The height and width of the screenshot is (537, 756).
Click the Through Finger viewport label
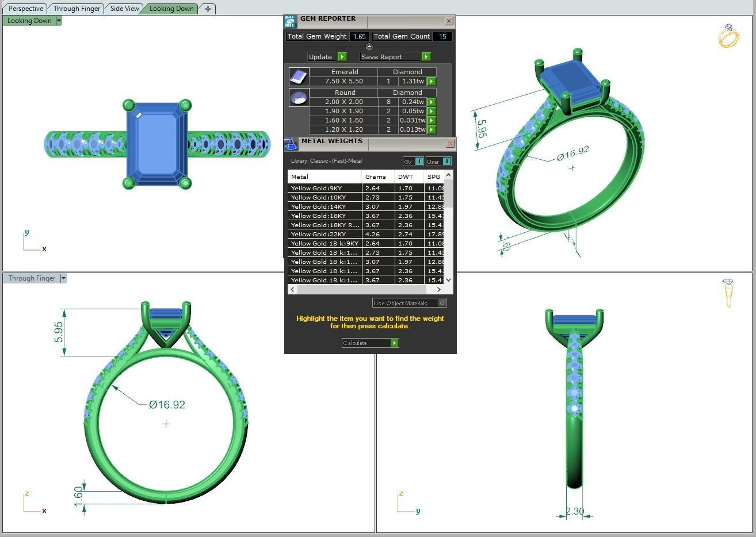pyautogui.click(x=32, y=278)
